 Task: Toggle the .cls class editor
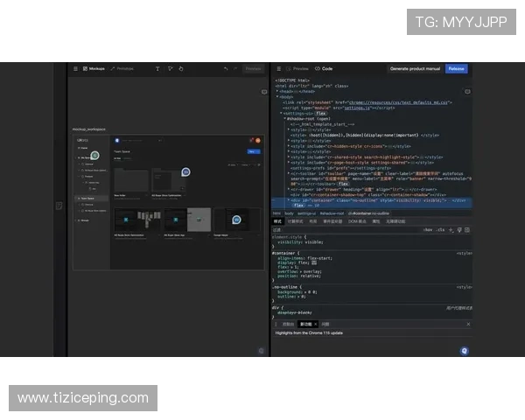click(440, 229)
